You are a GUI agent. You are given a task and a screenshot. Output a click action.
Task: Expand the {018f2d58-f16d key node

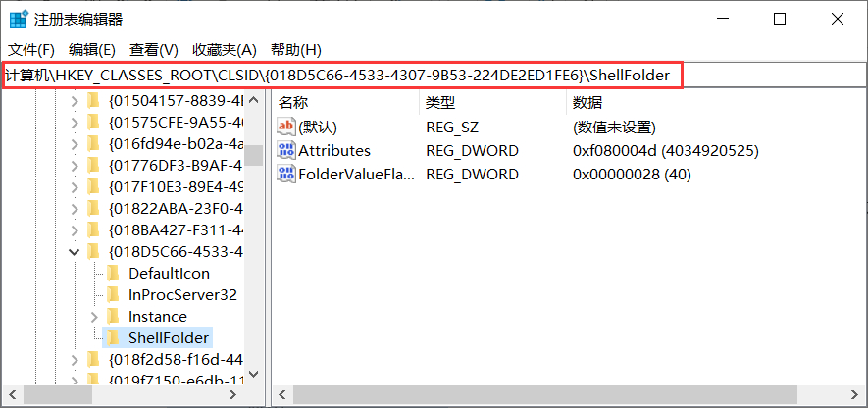[x=75, y=359]
